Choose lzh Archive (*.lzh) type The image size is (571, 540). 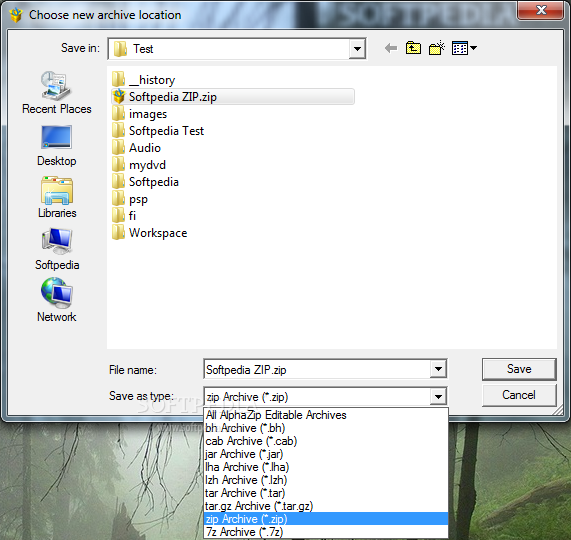[x=326, y=480]
